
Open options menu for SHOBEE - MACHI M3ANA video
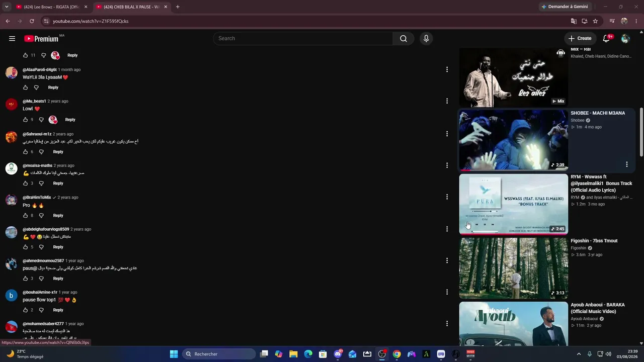click(627, 164)
